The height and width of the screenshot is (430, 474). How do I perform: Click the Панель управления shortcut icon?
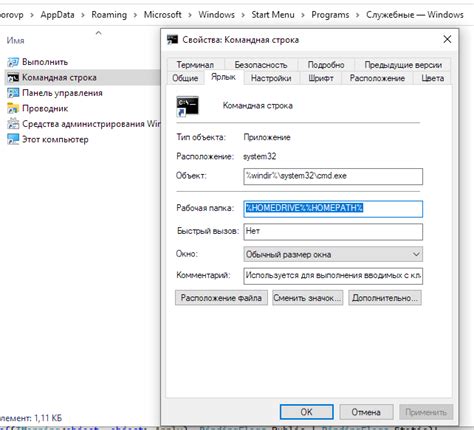(x=13, y=93)
